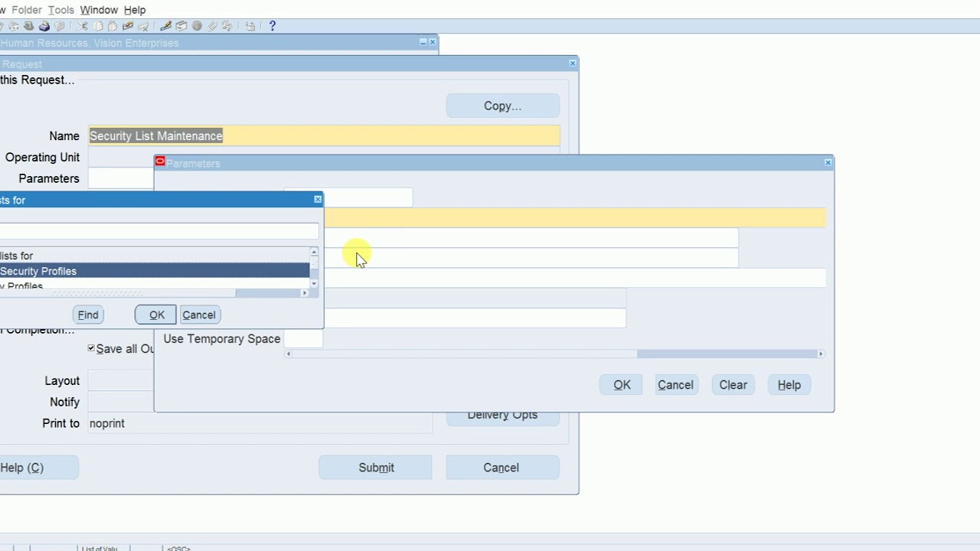The width and height of the screenshot is (980, 551).
Task: Open the Tools menu
Action: point(60,10)
